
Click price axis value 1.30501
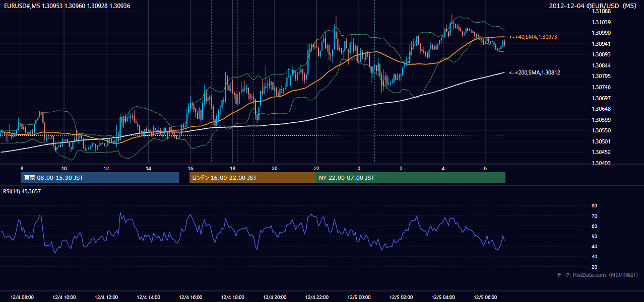(x=602, y=141)
